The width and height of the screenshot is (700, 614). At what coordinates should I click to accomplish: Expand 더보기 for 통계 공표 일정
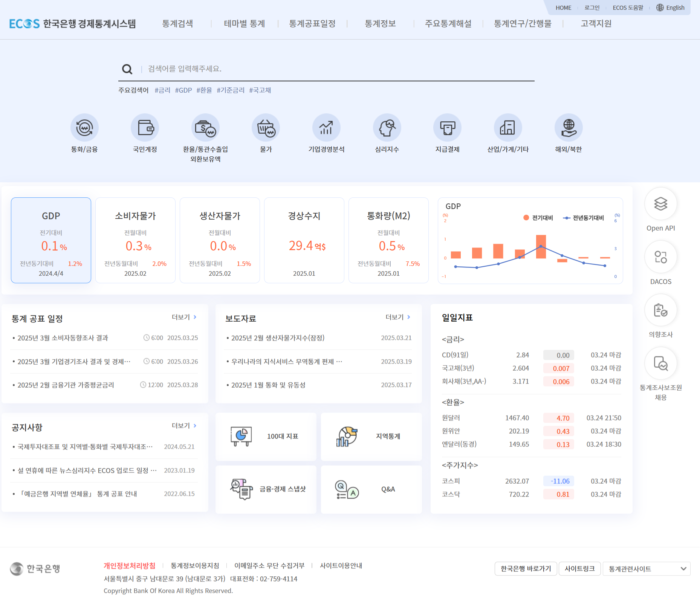[184, 317]
